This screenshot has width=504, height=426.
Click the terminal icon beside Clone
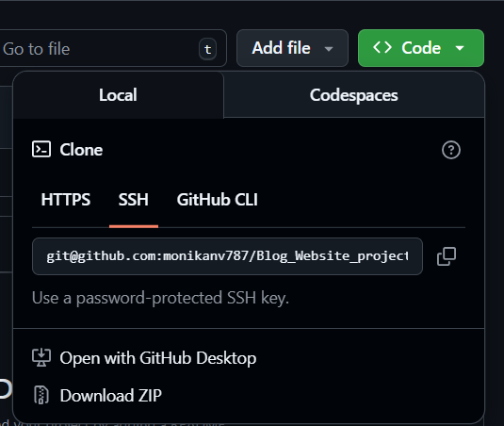(x=41, y=150)
